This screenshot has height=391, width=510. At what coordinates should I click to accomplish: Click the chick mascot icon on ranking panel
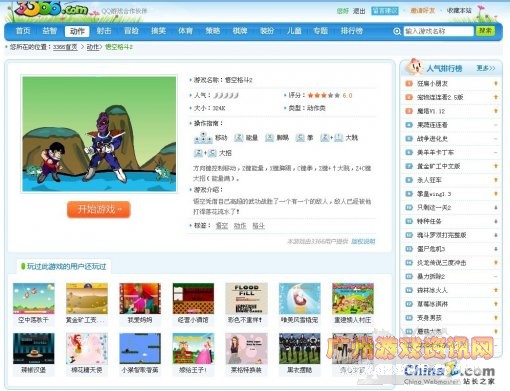coord(414,67)
